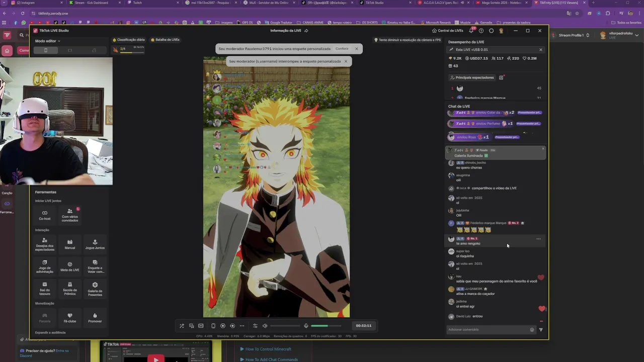Open Stream Profile 1 dropdown in TikFinity

[573, 35]
